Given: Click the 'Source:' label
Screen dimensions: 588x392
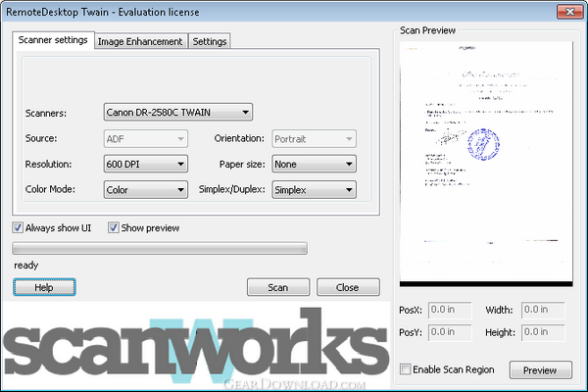Looking at the screenshot, I should pyautogui.click(x=41, y=138).
